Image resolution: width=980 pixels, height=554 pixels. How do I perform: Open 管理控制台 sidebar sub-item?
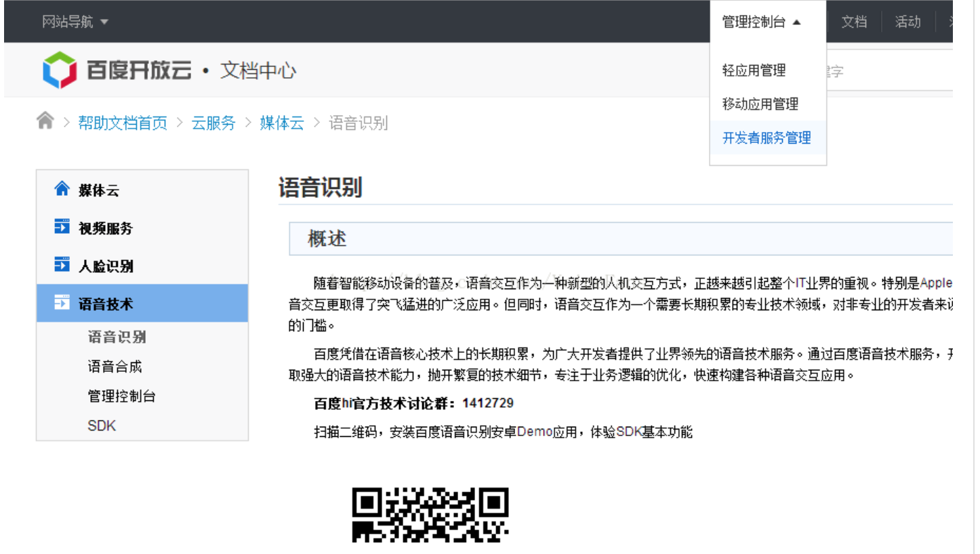click(x=122, y=396)
